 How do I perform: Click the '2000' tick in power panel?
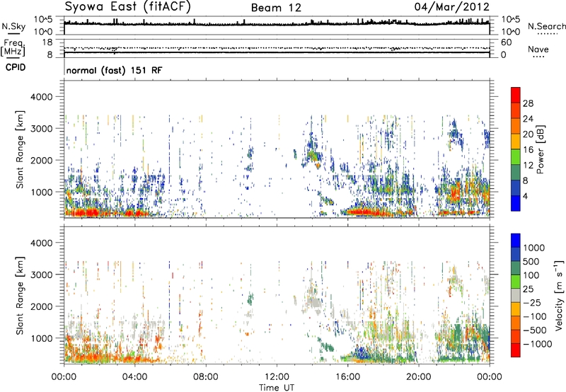(41, 160)
